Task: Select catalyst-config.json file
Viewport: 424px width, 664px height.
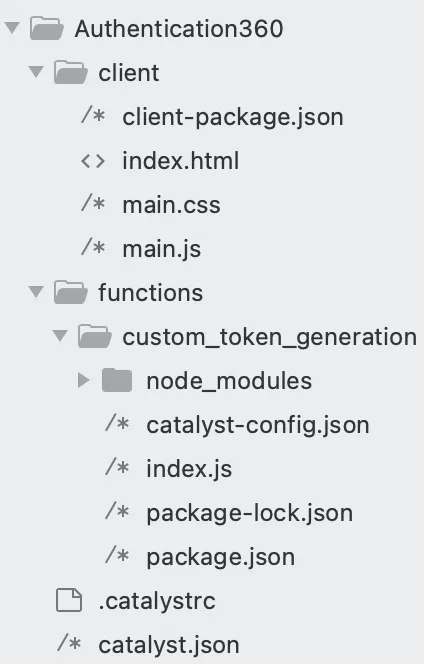Action: (x=258, y=426)
